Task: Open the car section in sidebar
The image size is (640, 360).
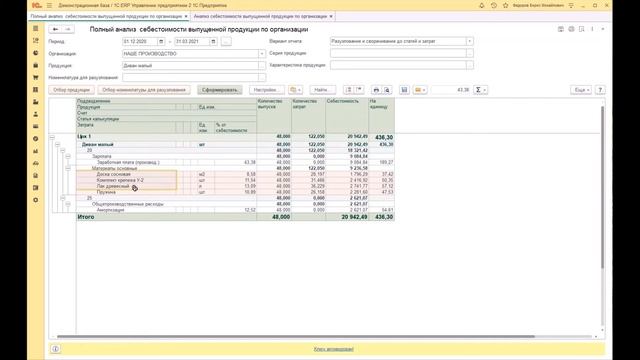Action: (36, 163)
